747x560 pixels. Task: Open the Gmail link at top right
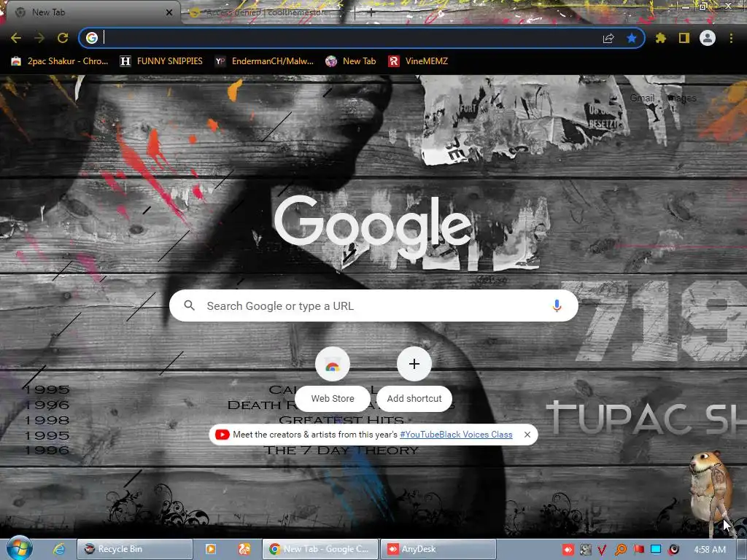[642, 98]
